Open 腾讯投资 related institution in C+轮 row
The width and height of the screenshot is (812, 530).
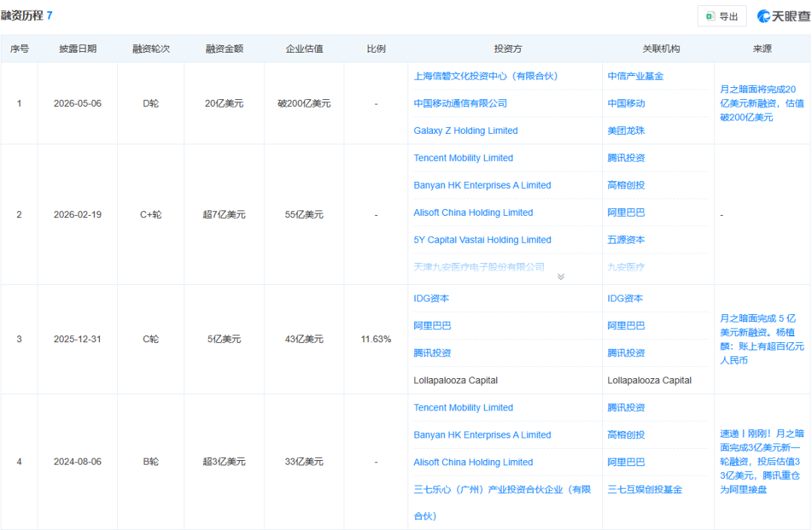coord(626,158)
